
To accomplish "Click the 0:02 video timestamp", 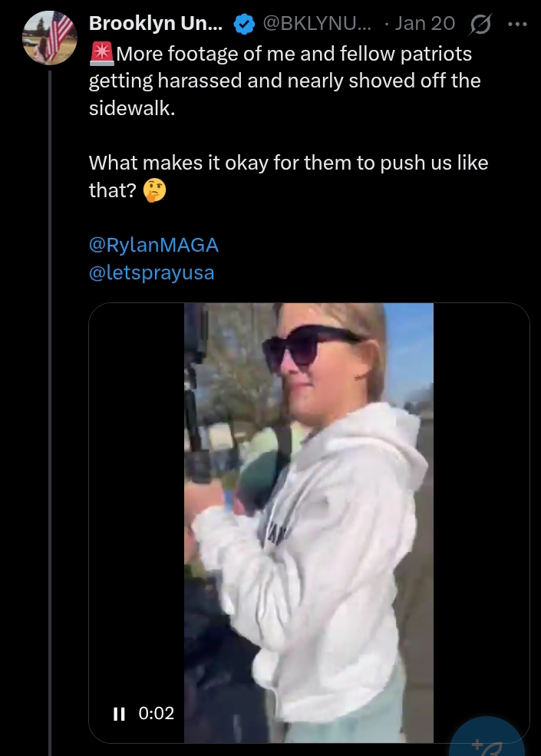I will tap(157, 714).
